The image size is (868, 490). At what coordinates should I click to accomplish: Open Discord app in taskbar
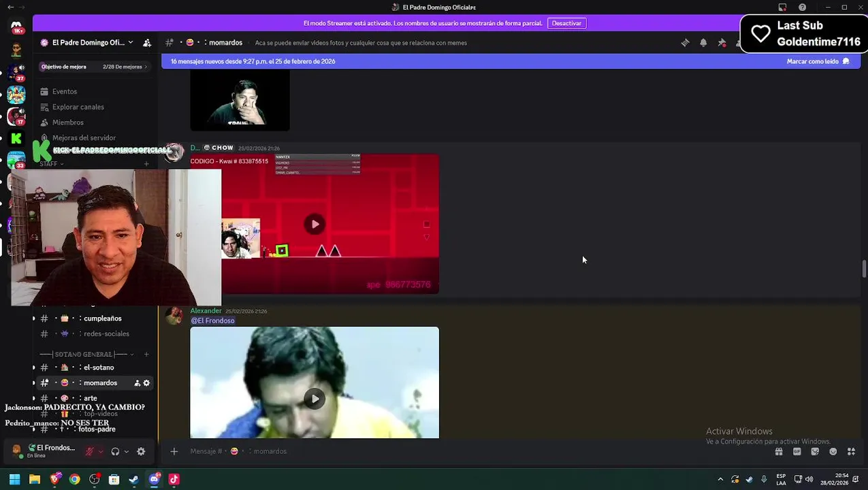(x=154, y=479)
